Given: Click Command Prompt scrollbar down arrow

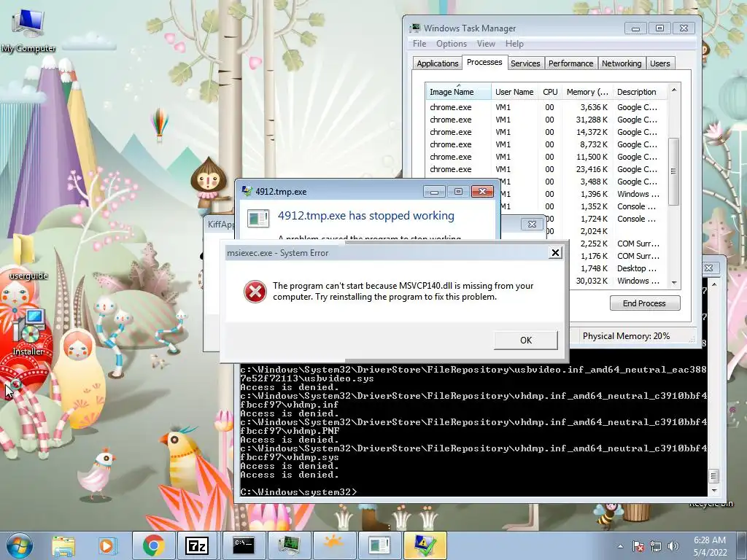Looking at the screenshot, I should 713,490.
